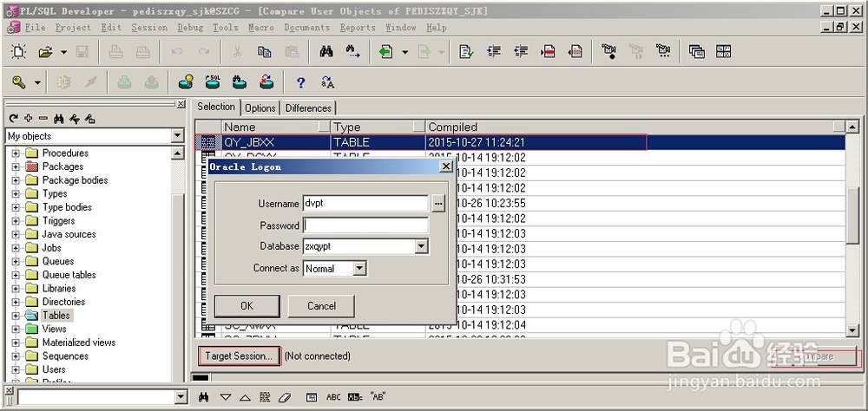This screenshot has height=411, width=868.
Task: Click the Find binoculars toolbar icon
Action: [x=326, y=52]
